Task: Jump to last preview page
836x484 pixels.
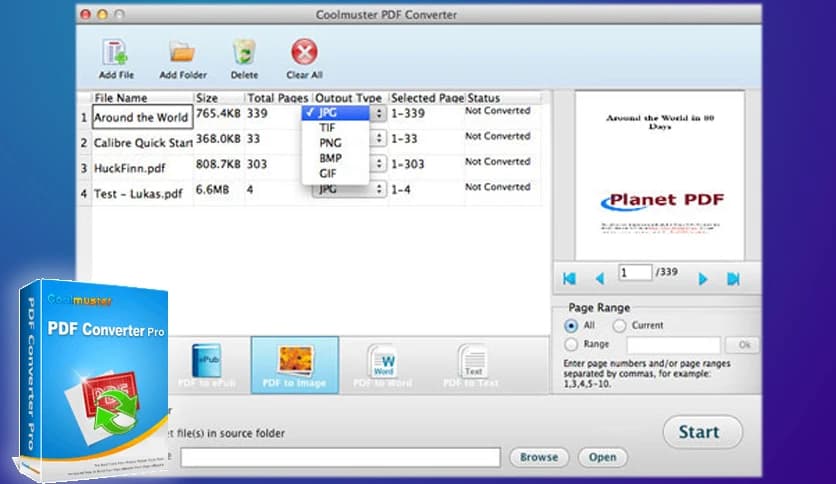Action: click(x=733, y=278)
